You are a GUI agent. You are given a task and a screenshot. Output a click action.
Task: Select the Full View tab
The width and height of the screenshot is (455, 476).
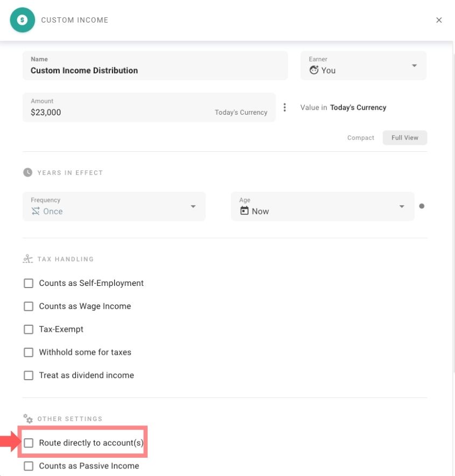(x=404, y=137)
